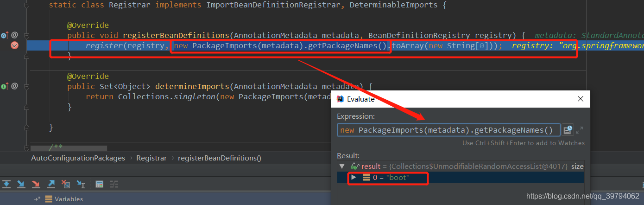Viewport: 644px width, 205px height.
Task: Click the implements gutter icon beside determineImports
Action: (5, 86)
